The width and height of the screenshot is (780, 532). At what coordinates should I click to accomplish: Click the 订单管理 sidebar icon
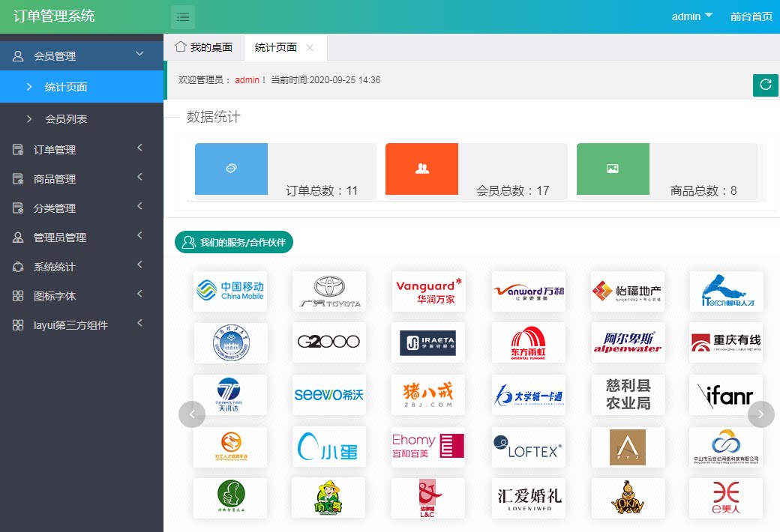click(x=18, y=150)
